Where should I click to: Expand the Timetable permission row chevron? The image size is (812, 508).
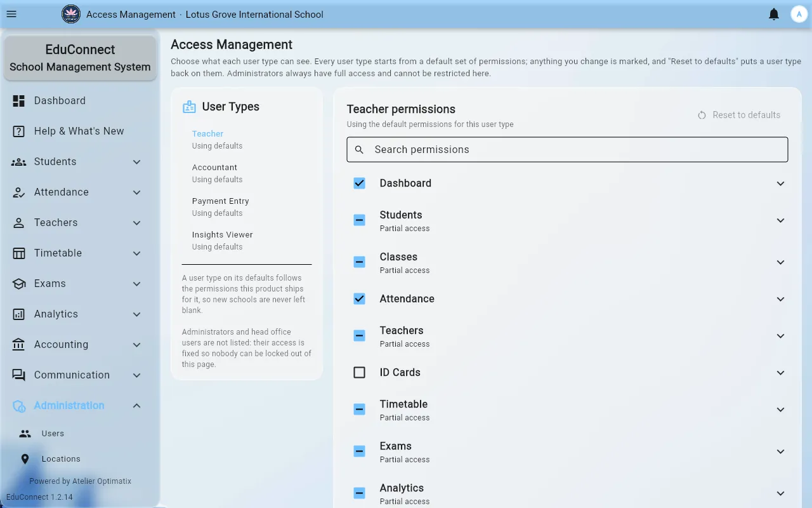780,410
